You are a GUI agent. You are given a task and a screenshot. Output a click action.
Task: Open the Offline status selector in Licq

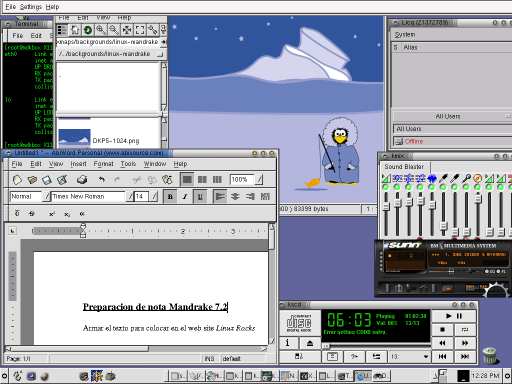pos(453,142)
